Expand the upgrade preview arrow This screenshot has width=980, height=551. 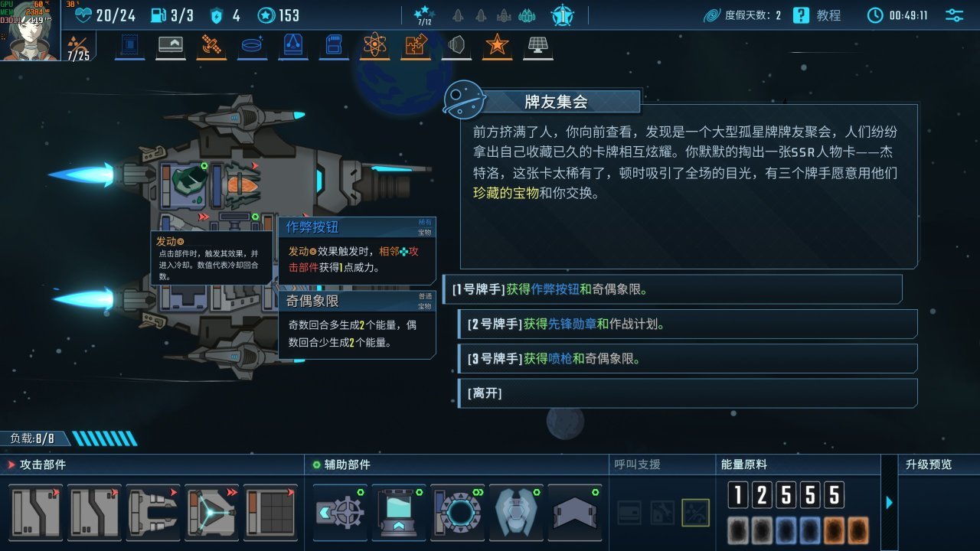click(889, 502)
